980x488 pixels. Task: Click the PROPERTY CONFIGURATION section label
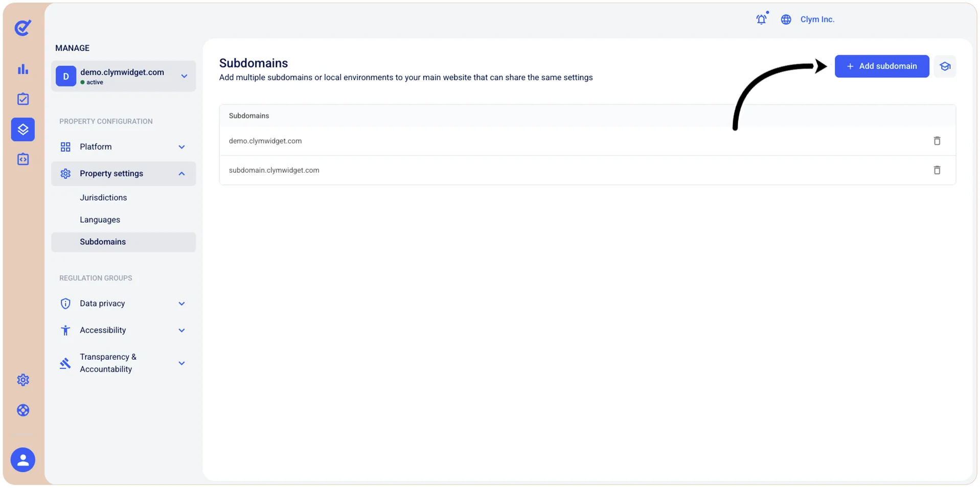(106, 122)
